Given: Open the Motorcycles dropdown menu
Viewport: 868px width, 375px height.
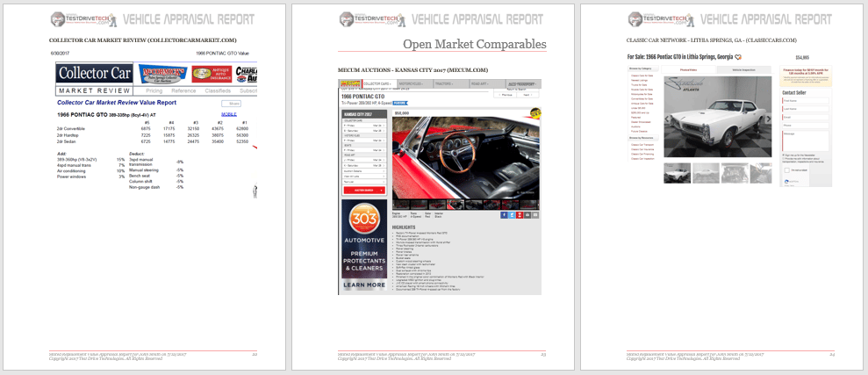Looking at the screenshot, I should pos(413,83).
